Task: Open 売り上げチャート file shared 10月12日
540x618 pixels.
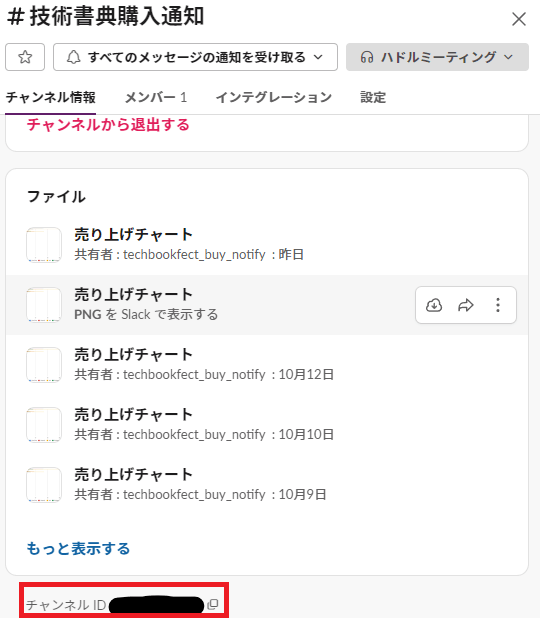Action: 267,365
